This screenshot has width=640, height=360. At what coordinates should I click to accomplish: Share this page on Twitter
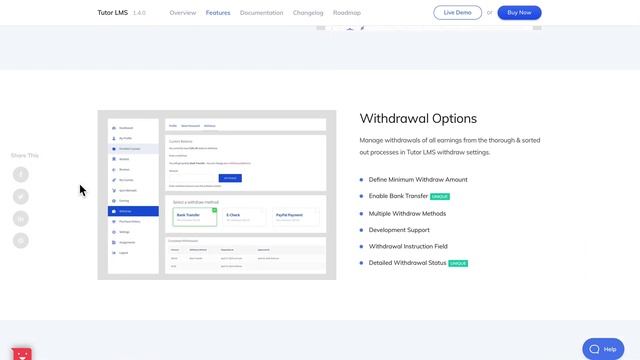point(21,196)
